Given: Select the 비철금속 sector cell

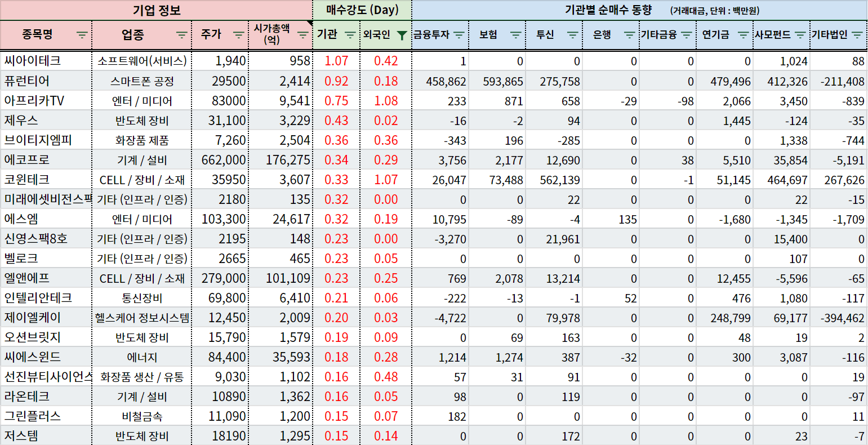Looking at the screenshot, I should click(142, 416).
